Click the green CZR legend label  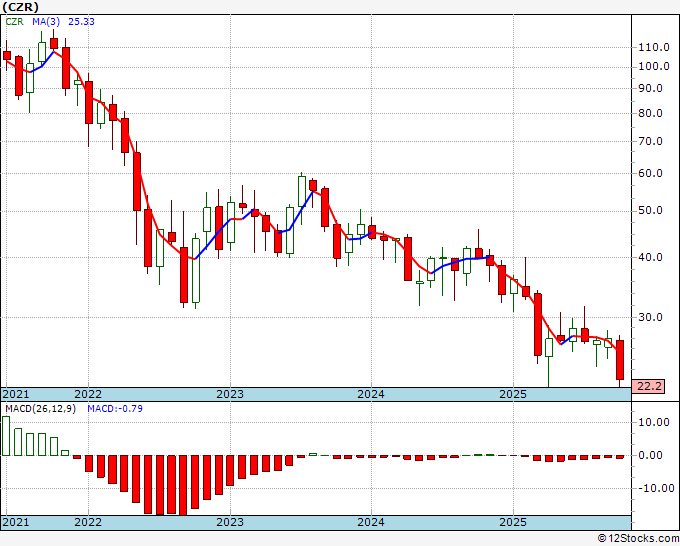coord(14,22)
